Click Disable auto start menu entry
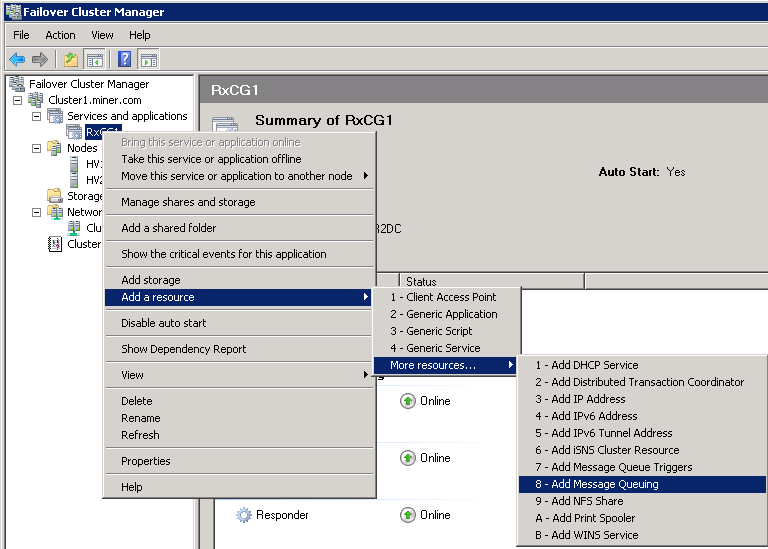This screenshot has height=549, width=768. (x=163, y=323)
